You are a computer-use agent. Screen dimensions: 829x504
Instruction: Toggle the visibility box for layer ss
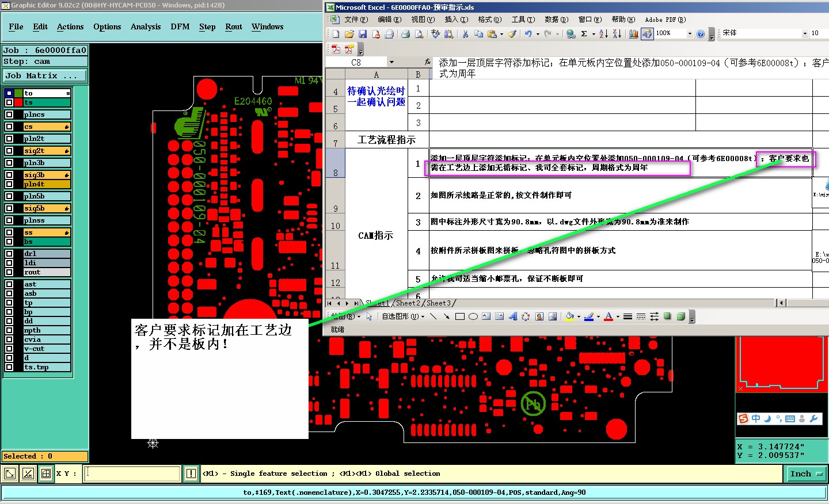point(9,232)
